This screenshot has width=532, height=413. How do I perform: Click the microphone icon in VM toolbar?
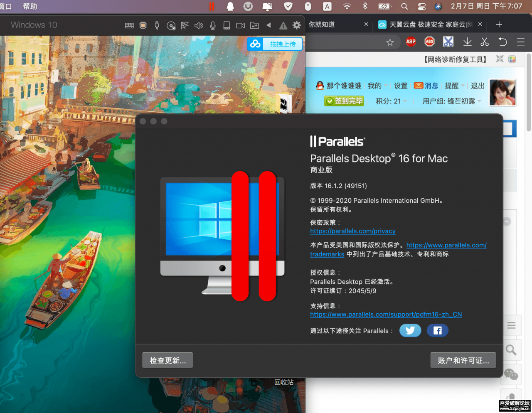point(213,25)
